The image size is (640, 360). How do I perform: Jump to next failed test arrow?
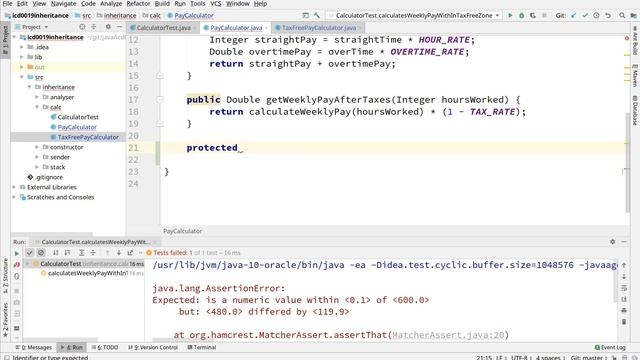pyautogui.click(x=119, y=253)
